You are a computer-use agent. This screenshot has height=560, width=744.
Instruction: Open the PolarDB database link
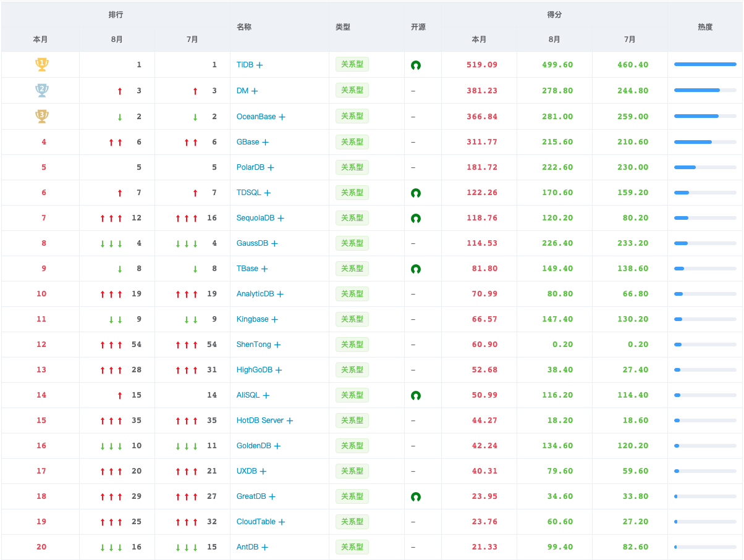tap(251, 167)
